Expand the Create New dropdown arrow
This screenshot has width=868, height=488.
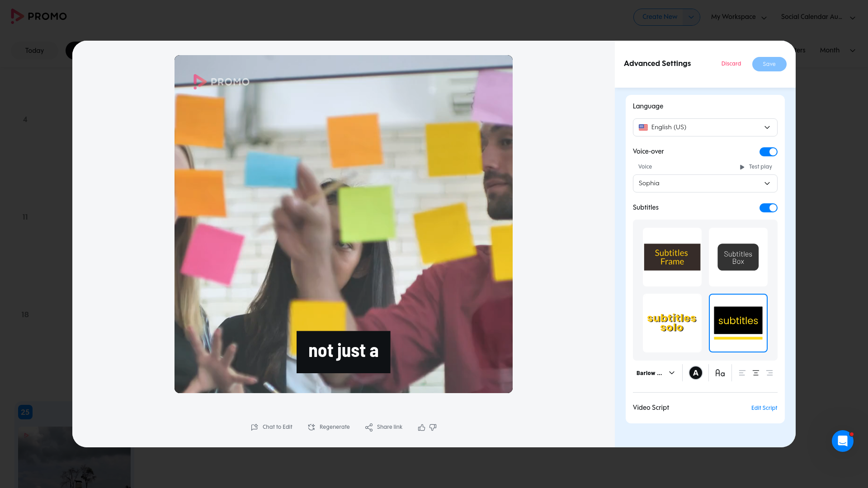[691, 17]
